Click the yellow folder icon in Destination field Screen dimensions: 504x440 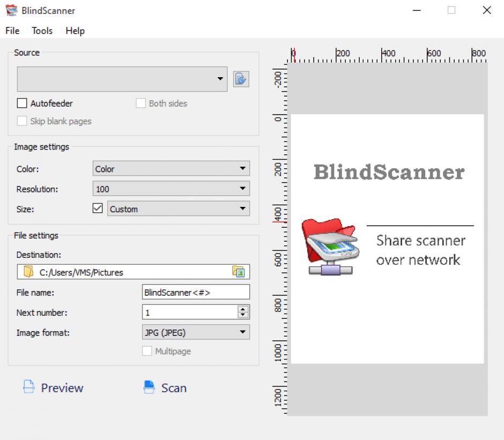[x=28, y=272]
